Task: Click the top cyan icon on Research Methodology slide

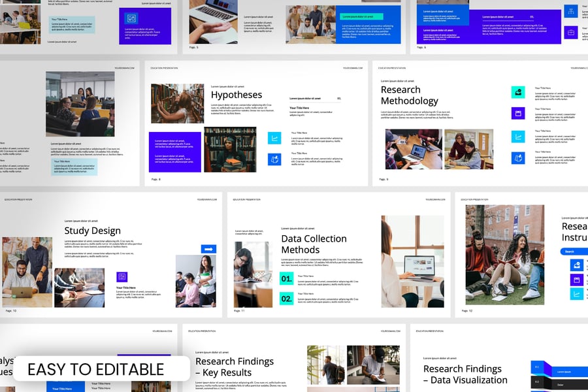Action: pos(517,93)
